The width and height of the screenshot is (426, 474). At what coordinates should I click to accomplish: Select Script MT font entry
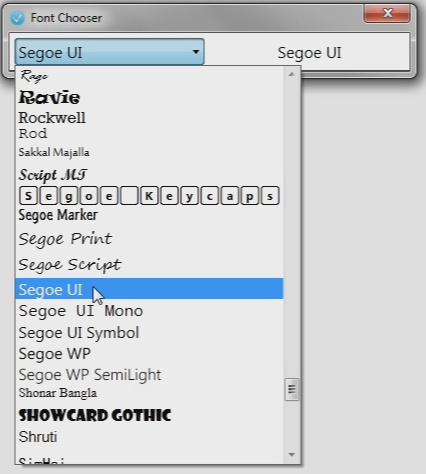[149, 175]
